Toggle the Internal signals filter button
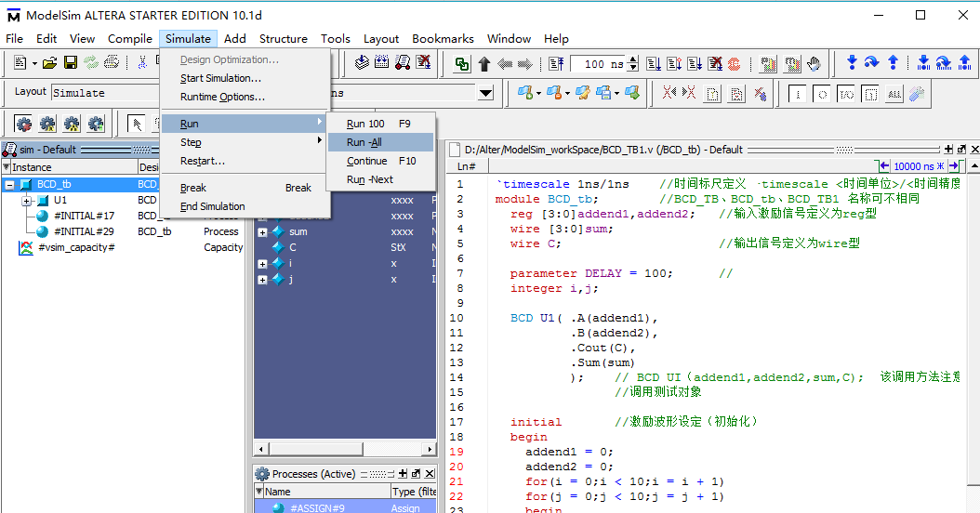 [870, 95]
